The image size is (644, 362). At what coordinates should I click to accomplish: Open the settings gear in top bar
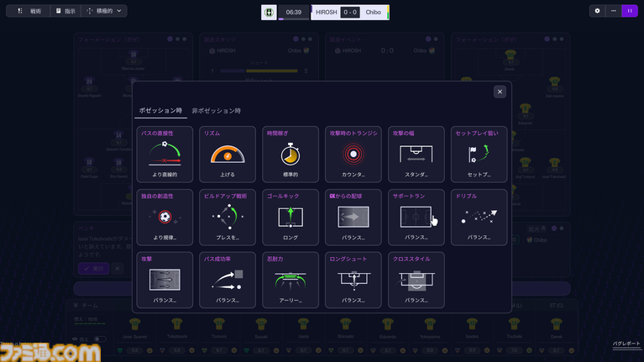click(597, 11)
